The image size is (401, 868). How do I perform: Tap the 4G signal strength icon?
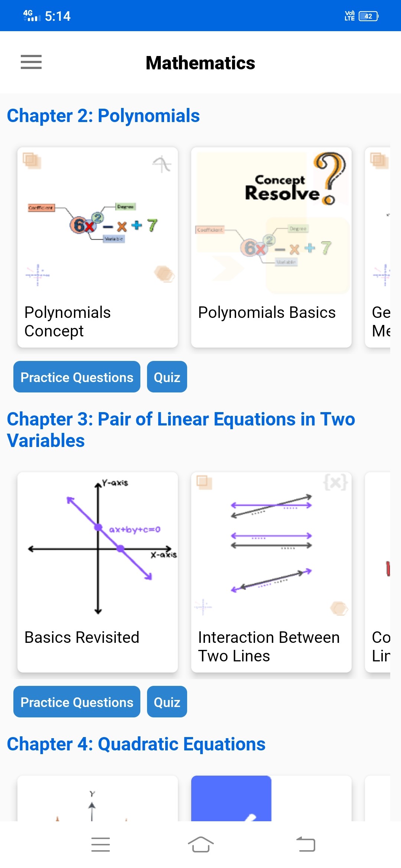pyautogui.click(x=32, y=16)
